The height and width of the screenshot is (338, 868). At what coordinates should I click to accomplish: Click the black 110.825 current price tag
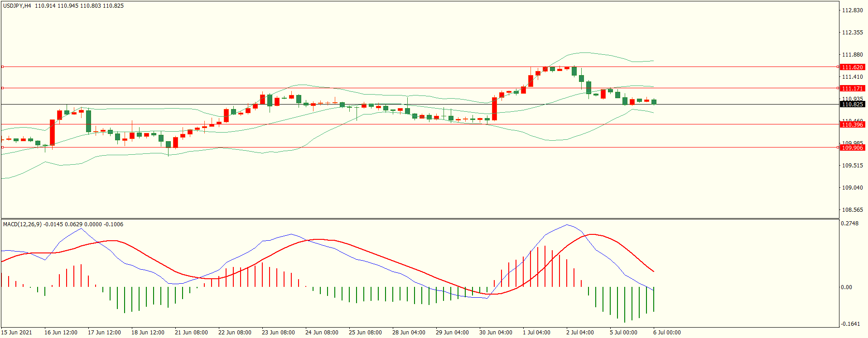(853, 105)
